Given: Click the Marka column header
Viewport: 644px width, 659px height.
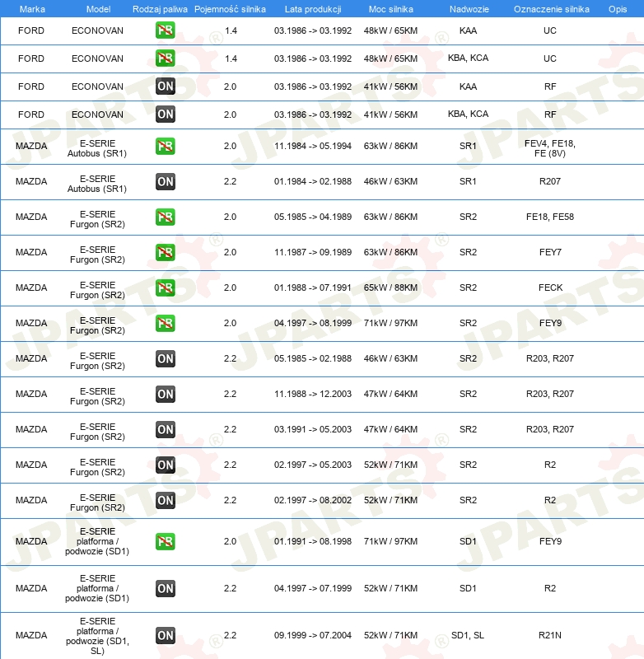Looking at the screenshot, I should click(x=32, y=9).
